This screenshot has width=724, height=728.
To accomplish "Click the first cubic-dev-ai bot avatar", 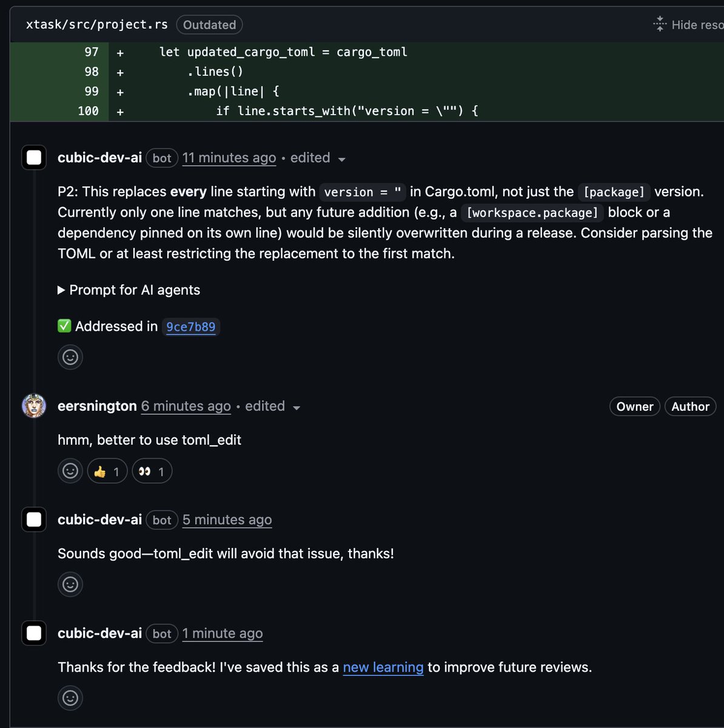I will click(x=34, y=158).
